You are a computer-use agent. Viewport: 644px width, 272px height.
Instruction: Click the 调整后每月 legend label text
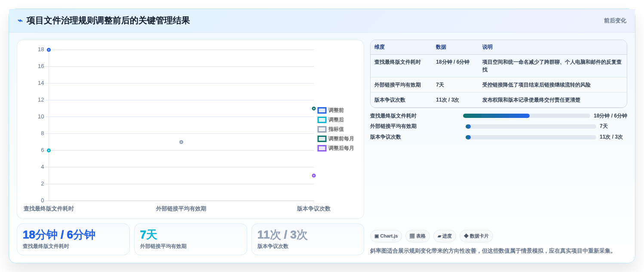(x=341, y=148)
